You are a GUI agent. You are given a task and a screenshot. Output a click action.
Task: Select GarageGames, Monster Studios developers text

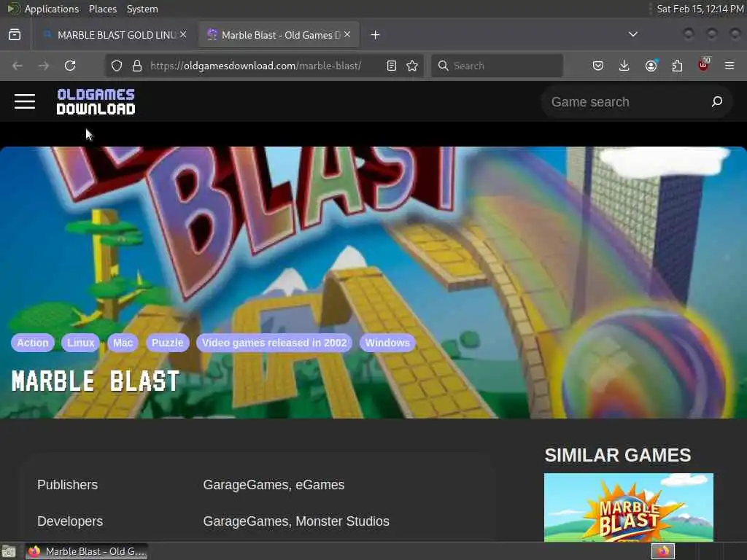[x=296, y=521]
